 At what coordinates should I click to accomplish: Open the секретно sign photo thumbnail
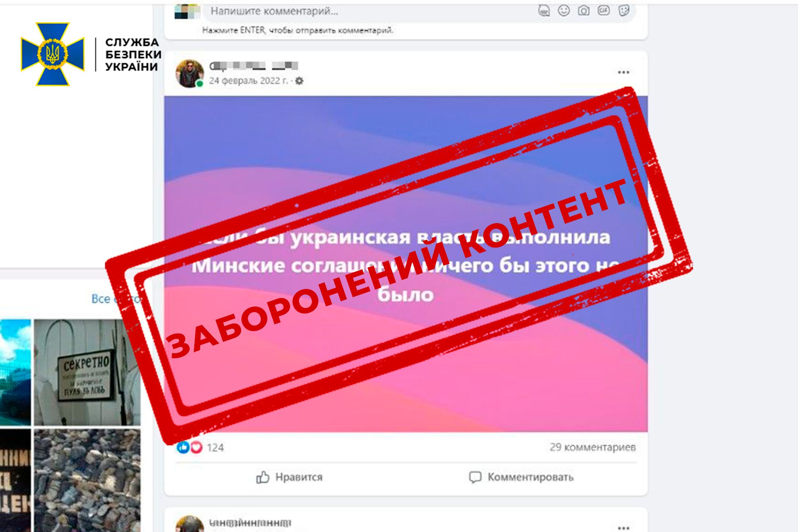87,372
